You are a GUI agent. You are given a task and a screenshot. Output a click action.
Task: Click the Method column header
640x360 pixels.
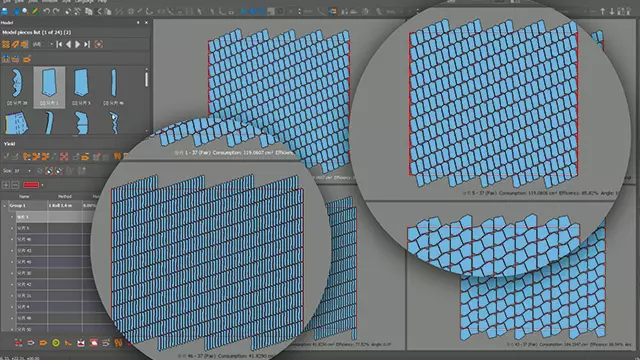tap(64, 197)
